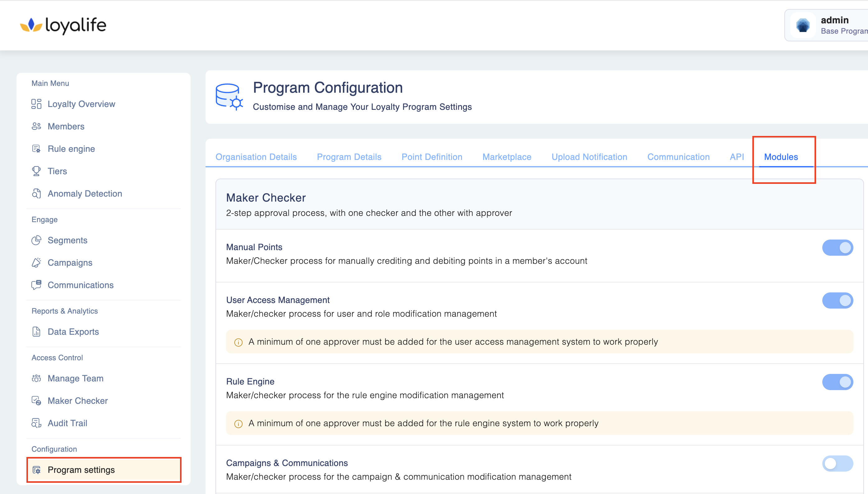Disable the Manual Points maker checker toggle
868x494 pixels.
point(837,248)
